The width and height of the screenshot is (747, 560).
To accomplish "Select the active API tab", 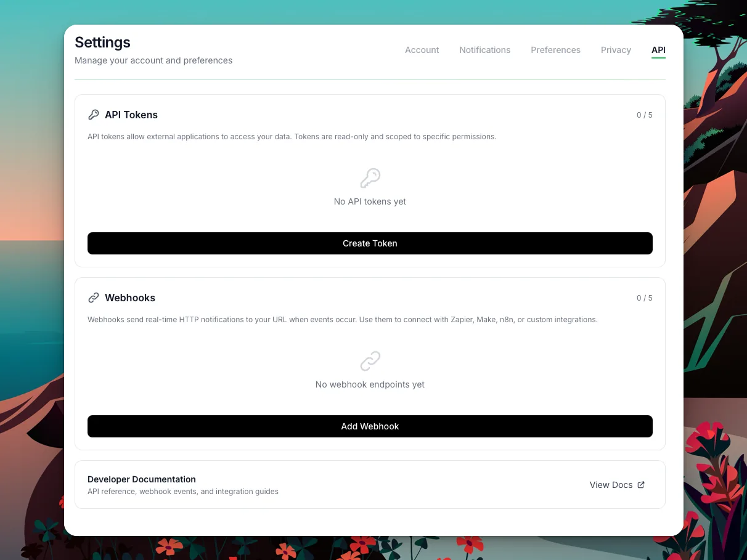I will coord(658,50).
